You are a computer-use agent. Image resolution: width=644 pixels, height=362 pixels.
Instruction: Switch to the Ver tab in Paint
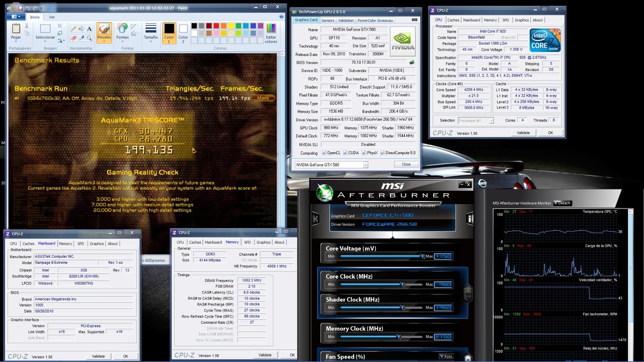(52, 17)
